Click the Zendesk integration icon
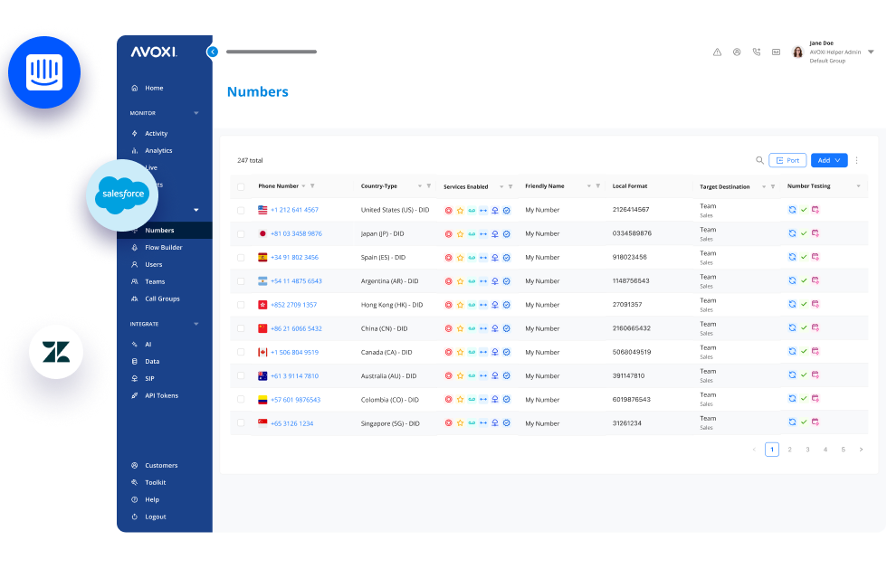The height and width of the screenshot is (588, 887). click(x=55, y=353)
